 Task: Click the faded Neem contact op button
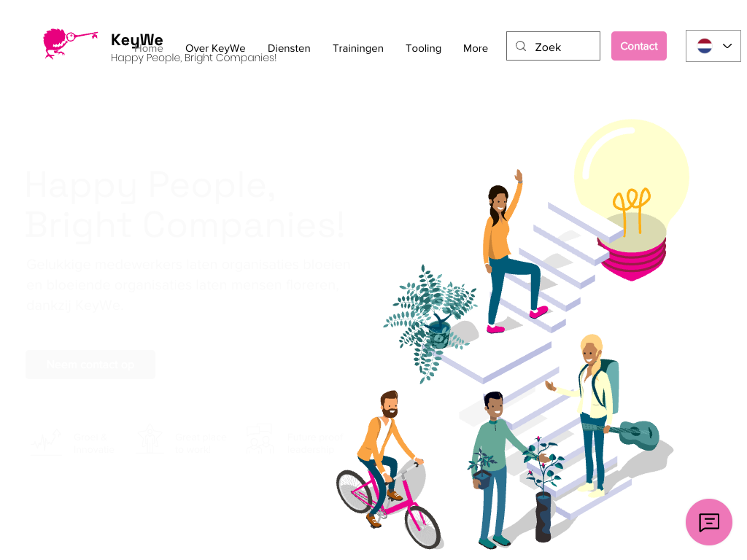(x=90, y=365)
